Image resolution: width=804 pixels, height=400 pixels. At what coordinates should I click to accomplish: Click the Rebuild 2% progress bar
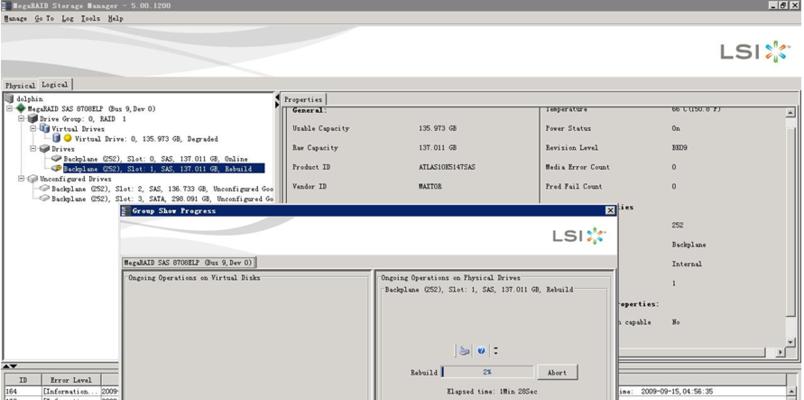pos(487,372)
